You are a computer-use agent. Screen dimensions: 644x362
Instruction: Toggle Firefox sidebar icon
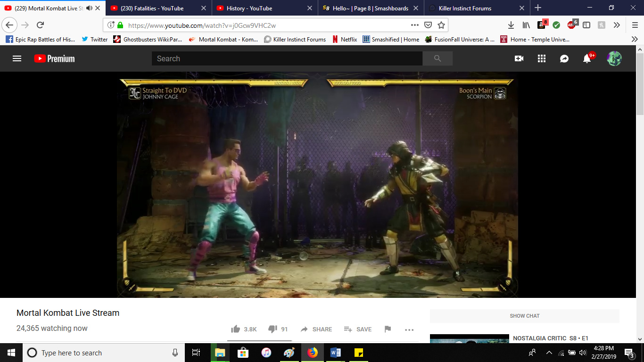tap(586, 25)
